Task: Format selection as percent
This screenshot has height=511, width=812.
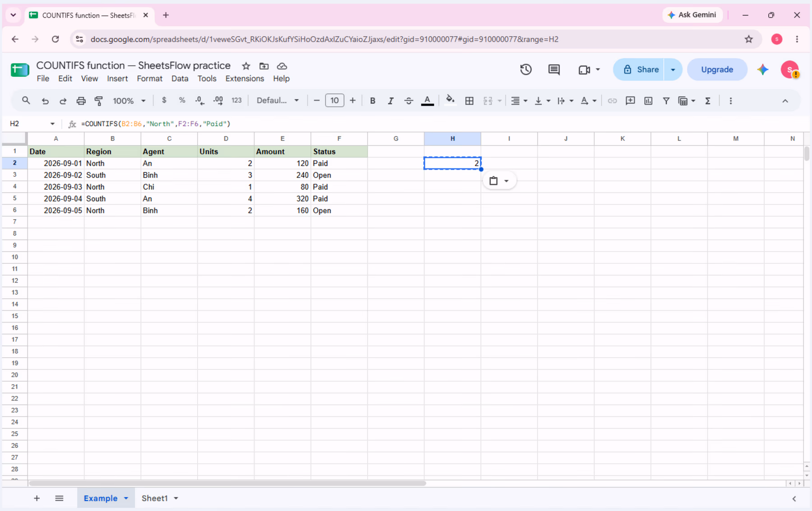Action: pos(182,101)
